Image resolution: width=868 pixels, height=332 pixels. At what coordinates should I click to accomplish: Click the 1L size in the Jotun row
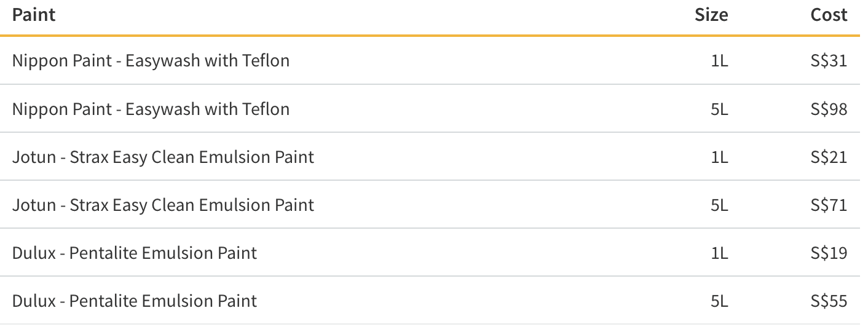[719, 157]
